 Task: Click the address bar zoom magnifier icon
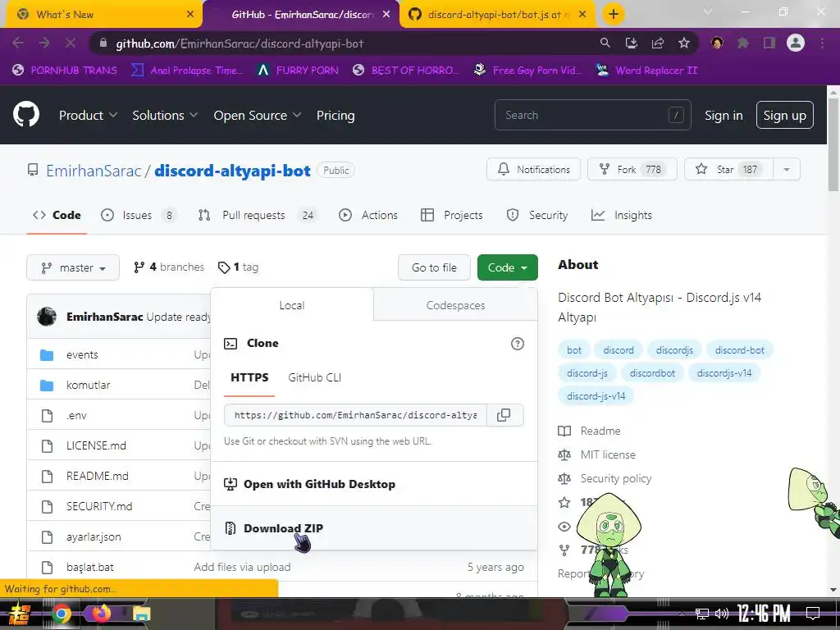pos(605,43)
